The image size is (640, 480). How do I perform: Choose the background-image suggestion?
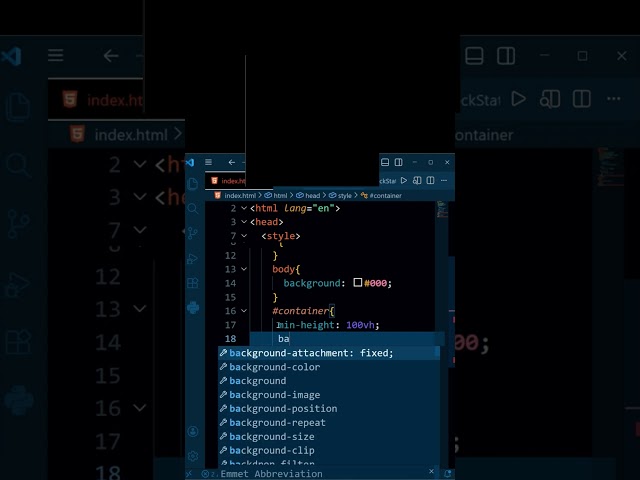[x=329, y=395]
